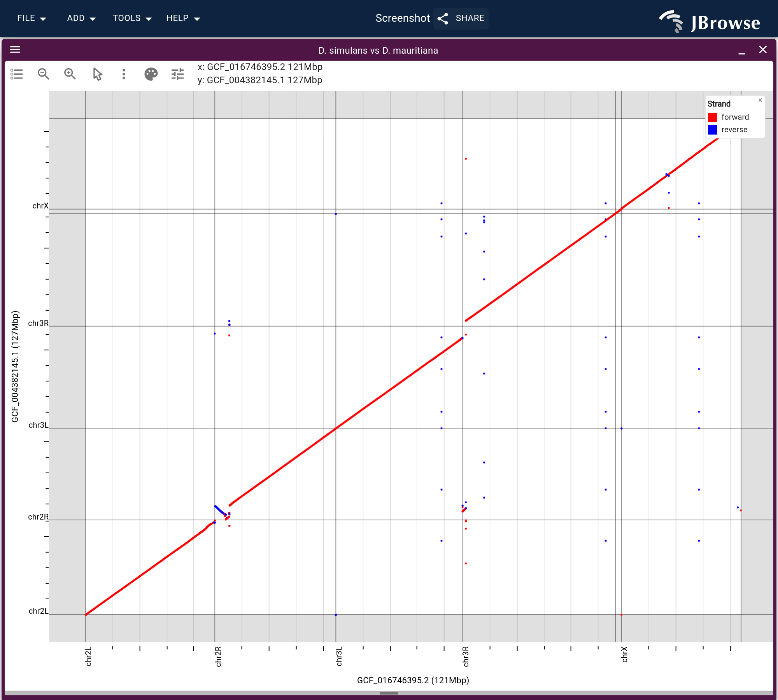
Task: Click the y-axis assembly label GCF_004382145.1 127Mbp
Action: 260,80
